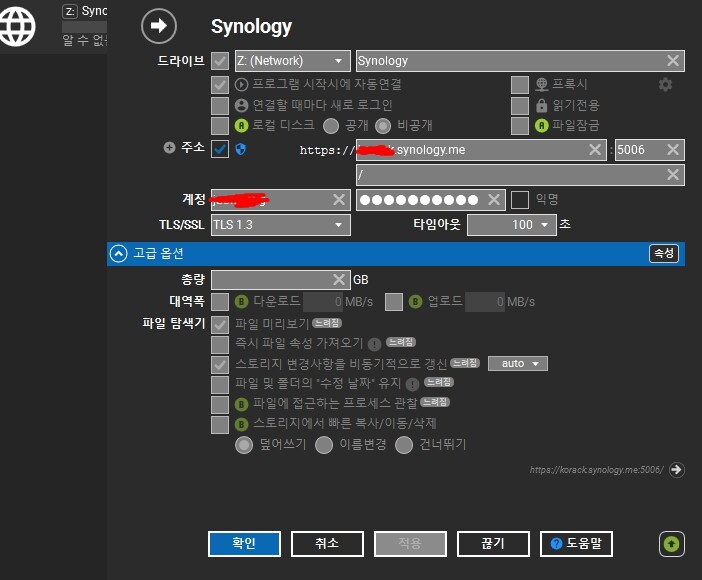Collapse the 고급 옵션 section
The image size is (702, 580).
tap(119, 254)
